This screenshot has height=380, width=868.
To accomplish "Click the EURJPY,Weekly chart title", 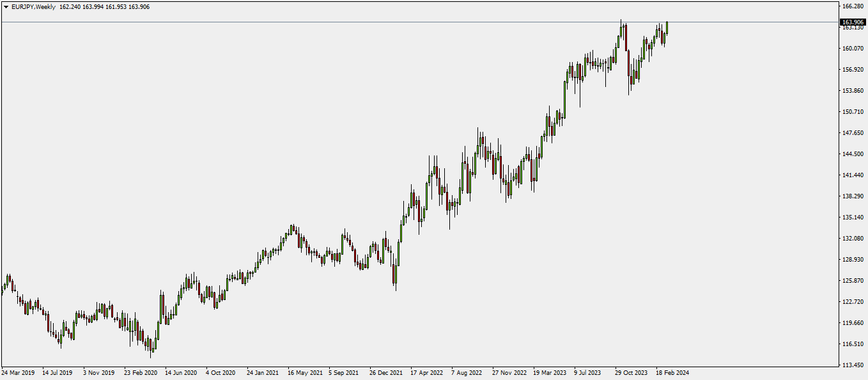I will click(x=33, y=7).
